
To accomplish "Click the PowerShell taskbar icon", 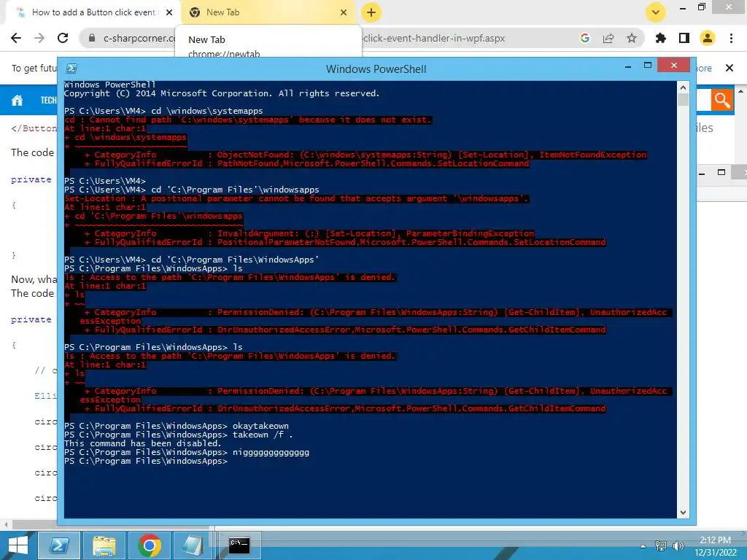I will [x=59, y=545].
